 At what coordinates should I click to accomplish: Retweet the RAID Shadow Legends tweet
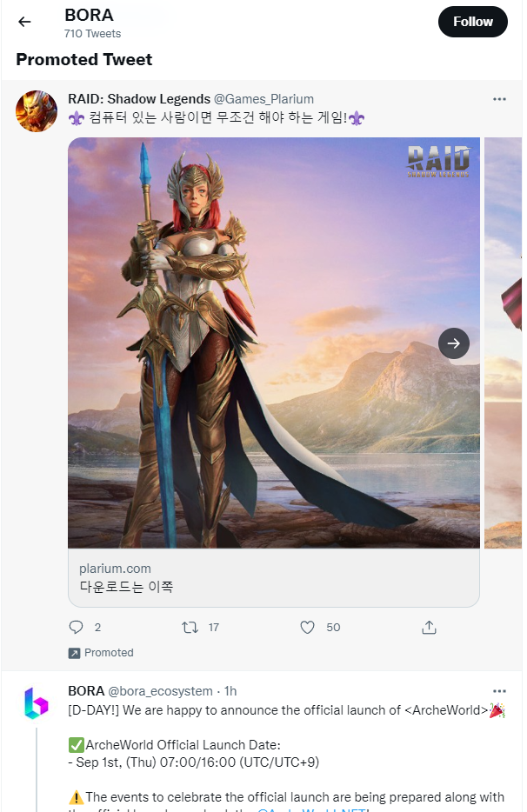(190, 628)
